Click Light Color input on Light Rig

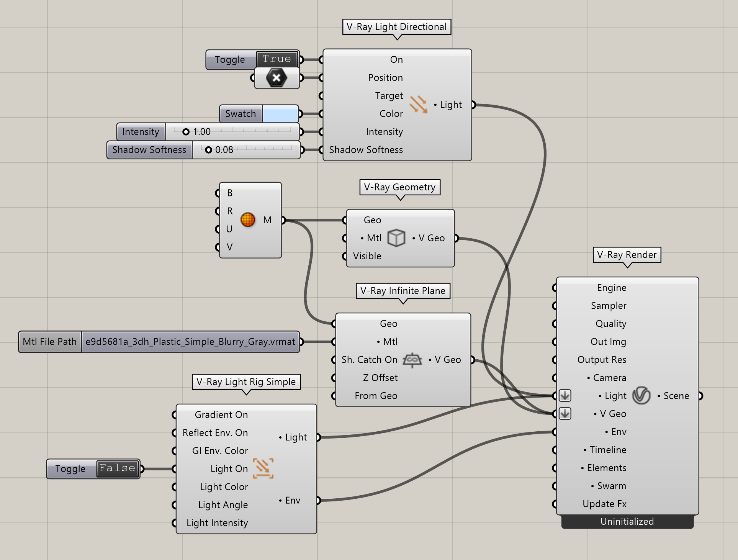coord(224,487)
